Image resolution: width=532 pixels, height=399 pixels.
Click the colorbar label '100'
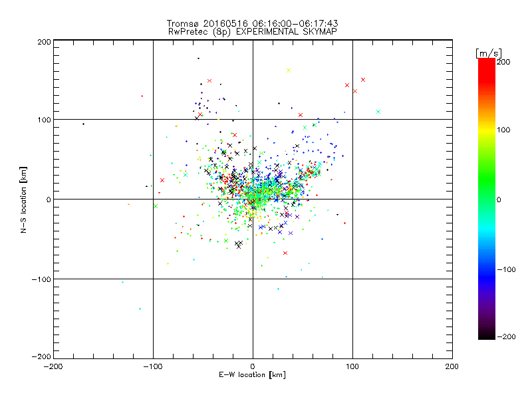(503, 130)
